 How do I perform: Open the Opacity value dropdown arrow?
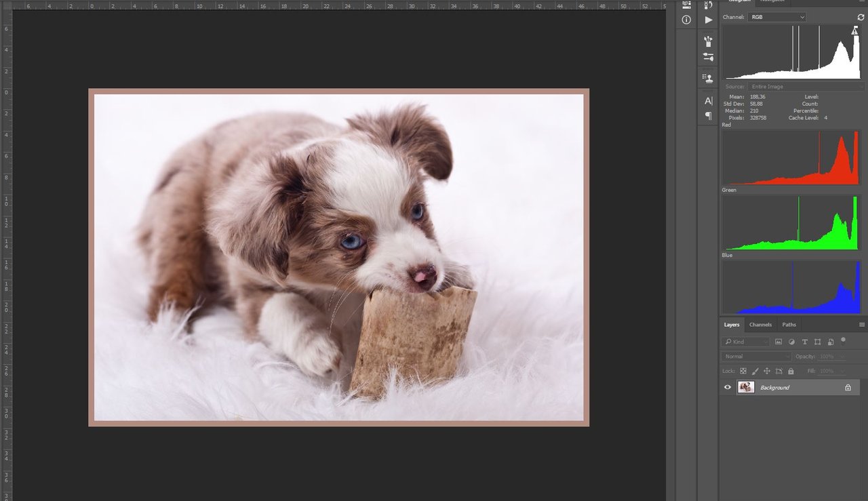[x=842, y=357]
